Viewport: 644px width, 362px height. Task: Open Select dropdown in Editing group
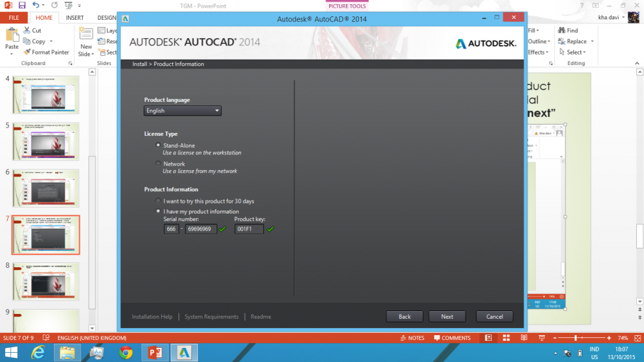pyautogui.click(x=572, y=52)
